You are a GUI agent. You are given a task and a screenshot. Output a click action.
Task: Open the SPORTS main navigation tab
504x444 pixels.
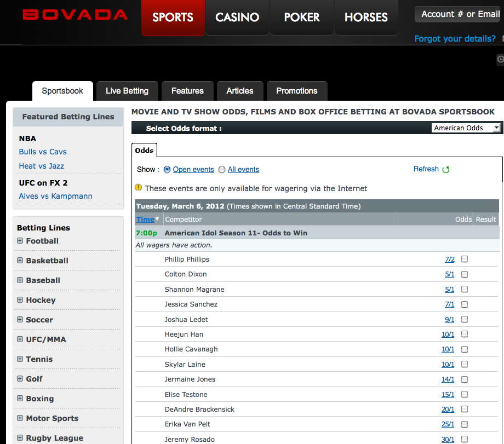pyautogui.click(x=173, y=18)
